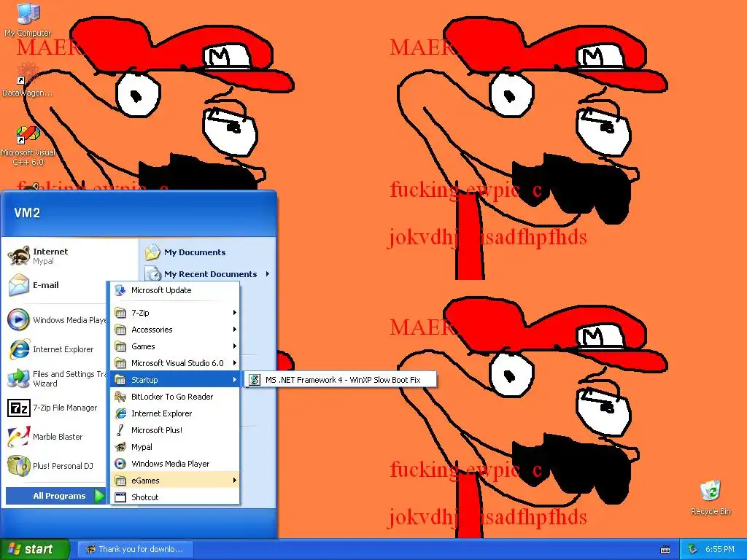
Task: Click the Marble Blaster label
Action: (x=58, y=437)
